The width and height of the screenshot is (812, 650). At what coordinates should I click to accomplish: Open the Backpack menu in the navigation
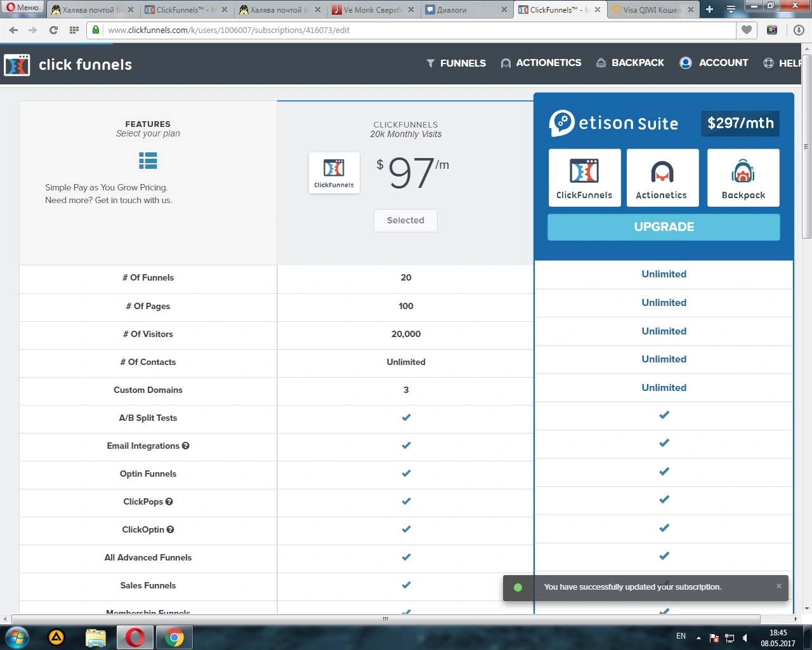[x=630, y=63]
